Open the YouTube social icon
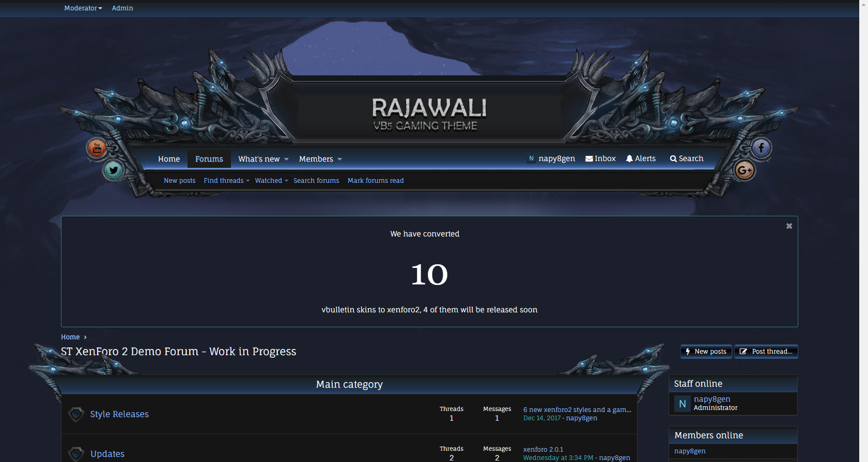This screenshot has width=868, height=462. (97, 148)
